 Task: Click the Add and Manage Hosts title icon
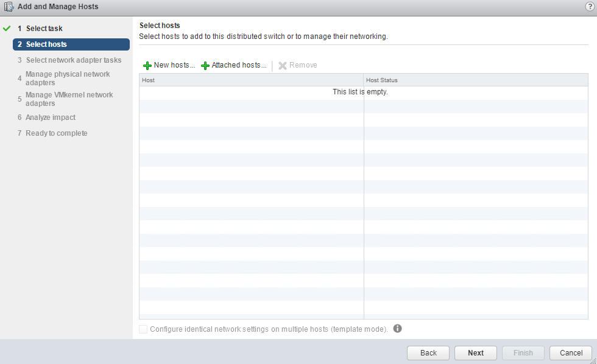pos(9,7)
